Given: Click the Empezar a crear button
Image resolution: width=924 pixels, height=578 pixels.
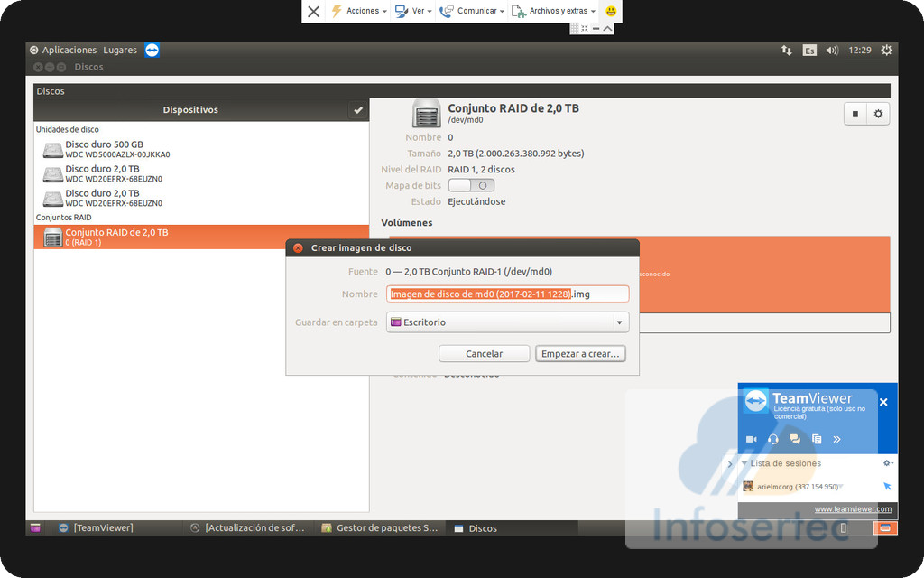Looking at the screenshot, I should pos(580,354).
